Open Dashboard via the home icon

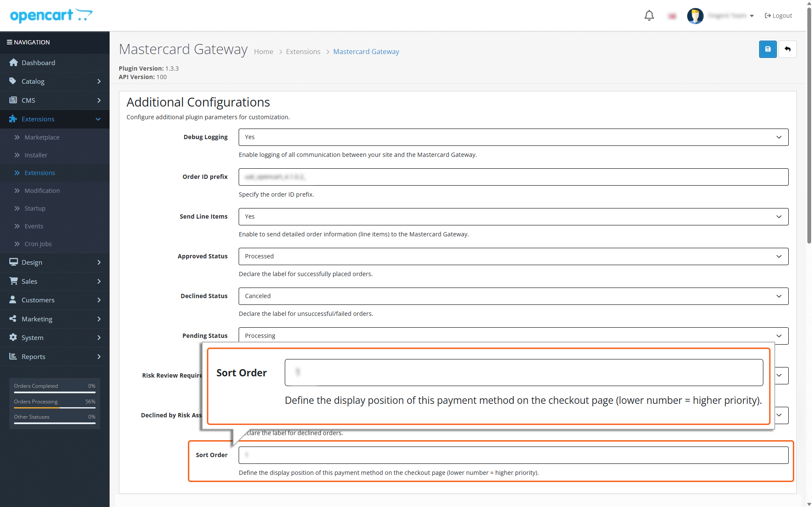click(x=14, y=63)
